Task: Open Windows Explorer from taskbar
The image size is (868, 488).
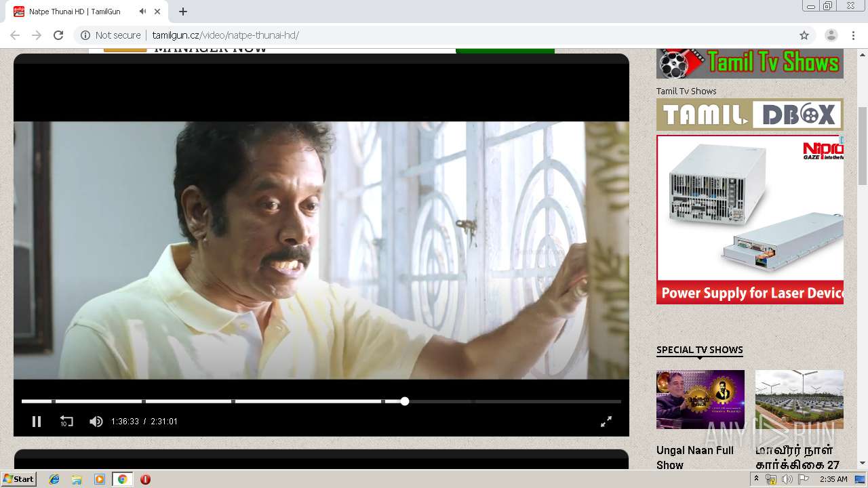Action: 77,479
